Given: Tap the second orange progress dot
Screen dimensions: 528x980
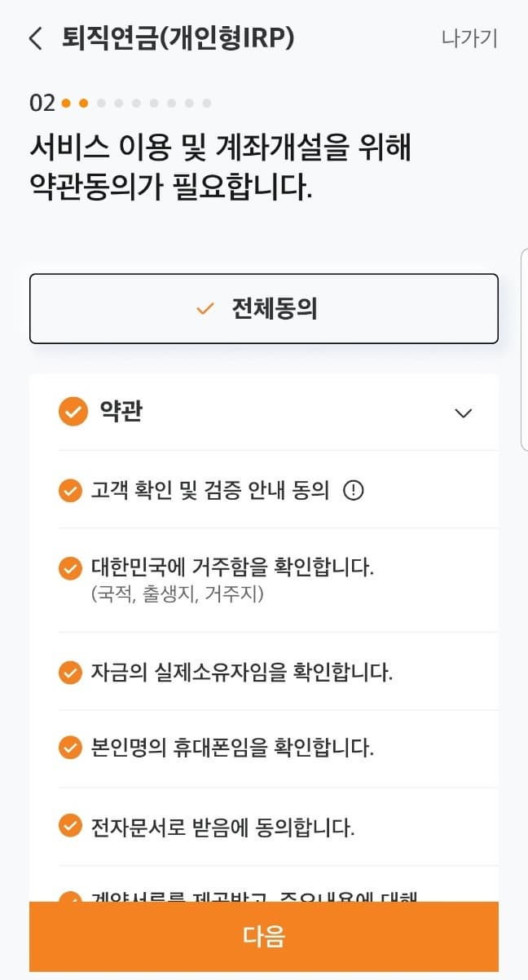Looking at the screenshot, I should pyautogui.click(x=86, y=103).
